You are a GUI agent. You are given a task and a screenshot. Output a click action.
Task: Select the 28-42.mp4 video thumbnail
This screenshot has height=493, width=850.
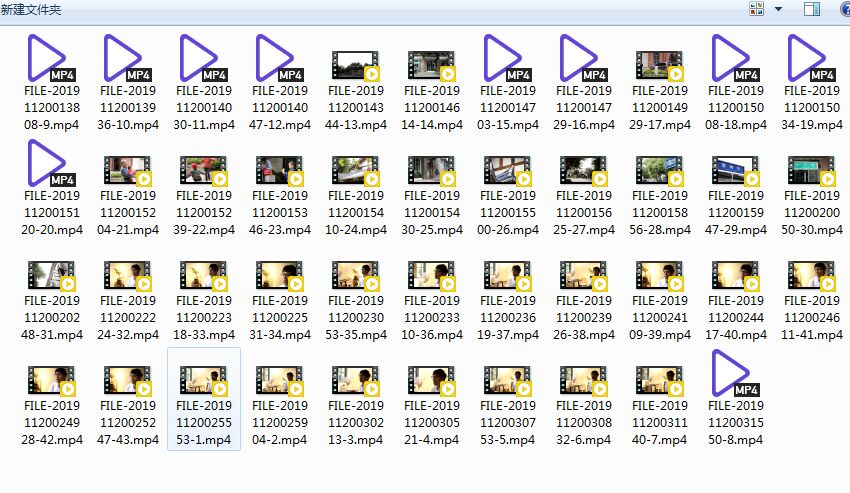51,380
